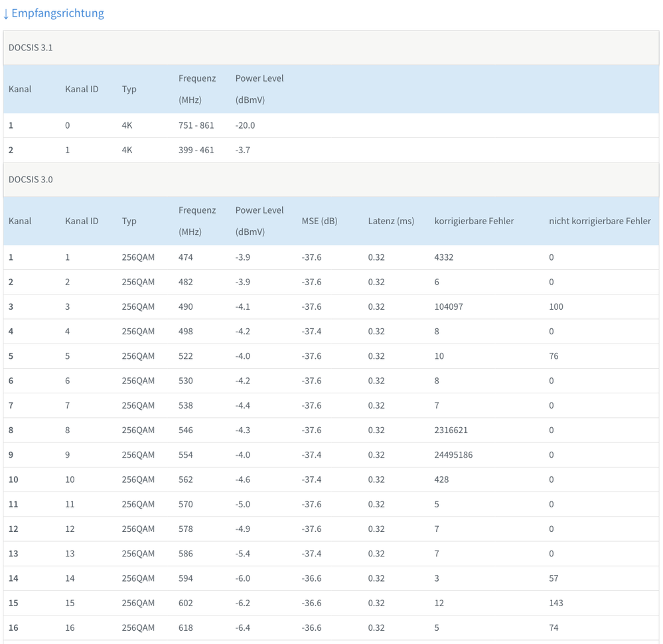The width and height of the screenshot is (663, 644).
Task: Select the correctable error value 24495186
Action: click(453, 455)
